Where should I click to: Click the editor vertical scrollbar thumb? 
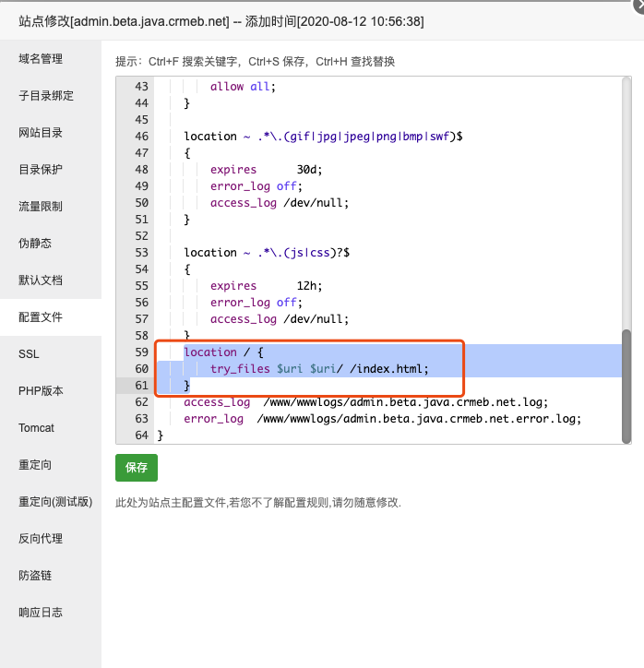[626, 387]
